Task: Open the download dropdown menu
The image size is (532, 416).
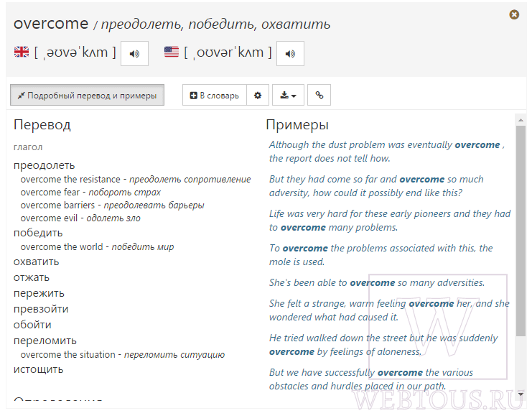Action: click(x=288, y=95)
